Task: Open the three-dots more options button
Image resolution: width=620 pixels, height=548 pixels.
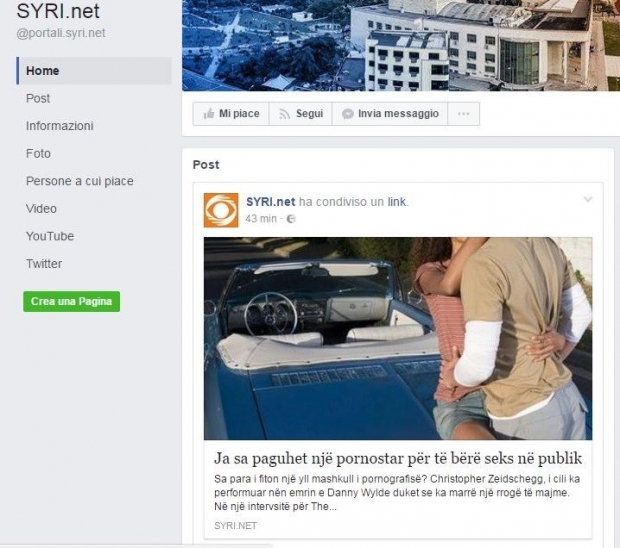Action: pos(463,114)
